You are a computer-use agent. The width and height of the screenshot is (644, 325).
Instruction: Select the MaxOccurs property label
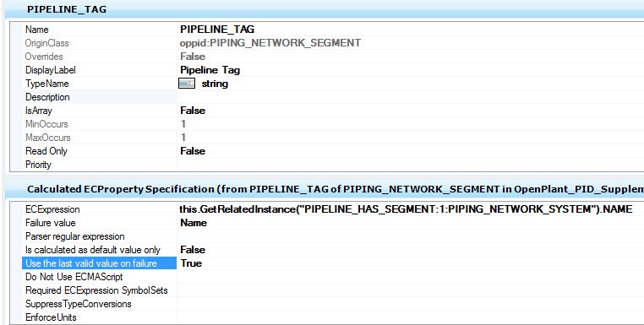(x=47, y=138)
